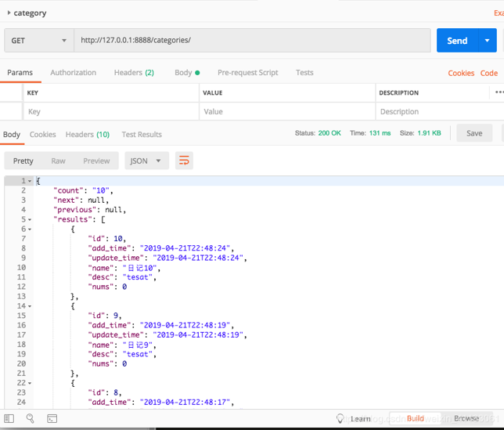Viewport: 504px width, 430px height.
Task: Click the "count": "10" line
Action: [x=83, y=190]
